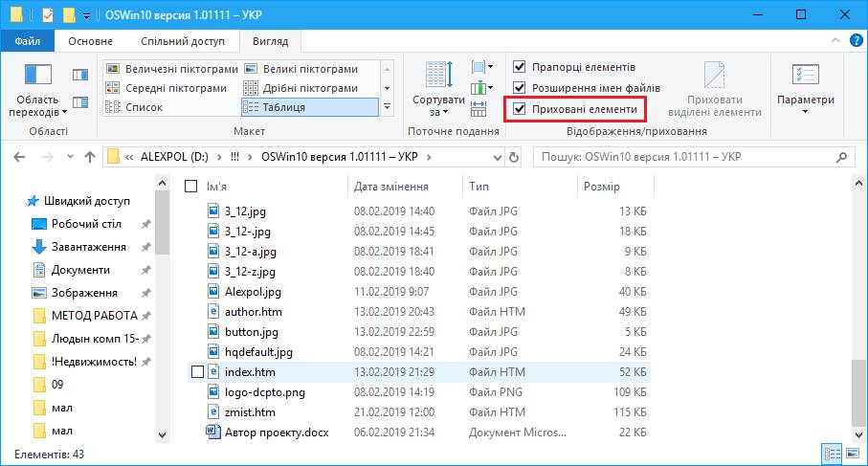Sort by the Ім'я column header
Screen dimensions: 868x466
(x=216, y=187)
